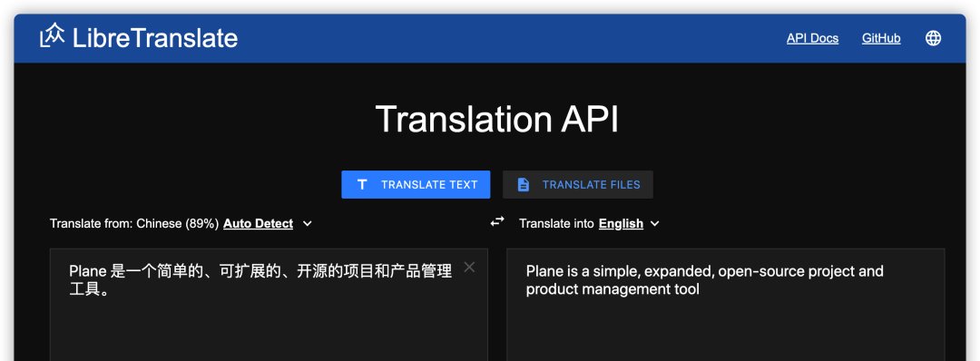Switch to Translate Files tab
980x361 pixels.
pyautogui.click(x=578, y=184)
